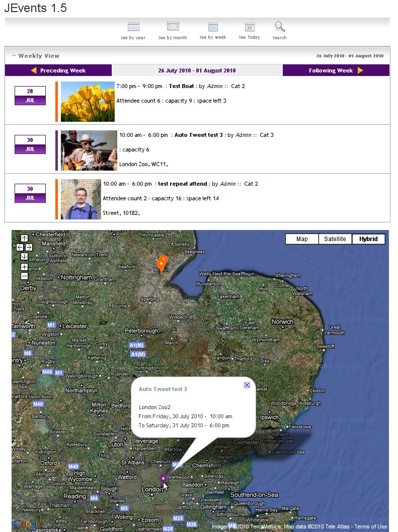Click Auto Tweet test 3 title in map bubble
The width and height of the screenshot is (398, 532).
163,389
